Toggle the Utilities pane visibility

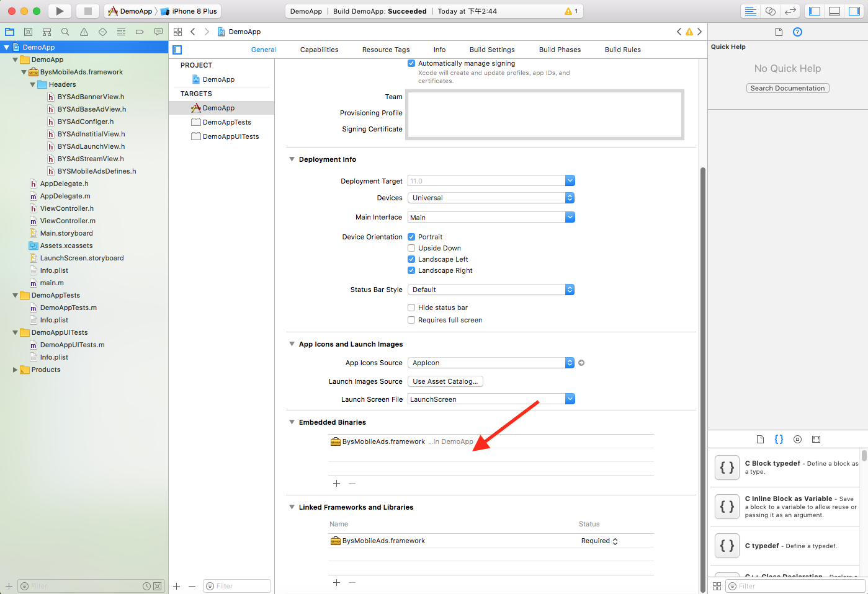pyautogui.click(x=854, y=11)
